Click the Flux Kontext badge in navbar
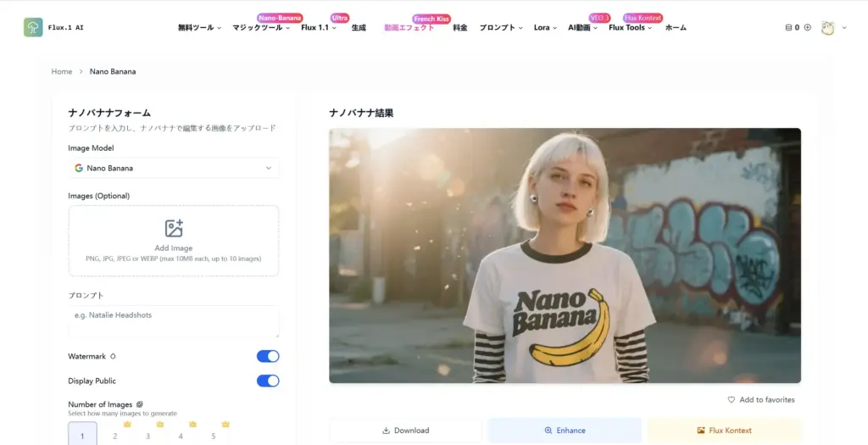The width and height of the screenshot is (868, 445). tap(643, 18)
